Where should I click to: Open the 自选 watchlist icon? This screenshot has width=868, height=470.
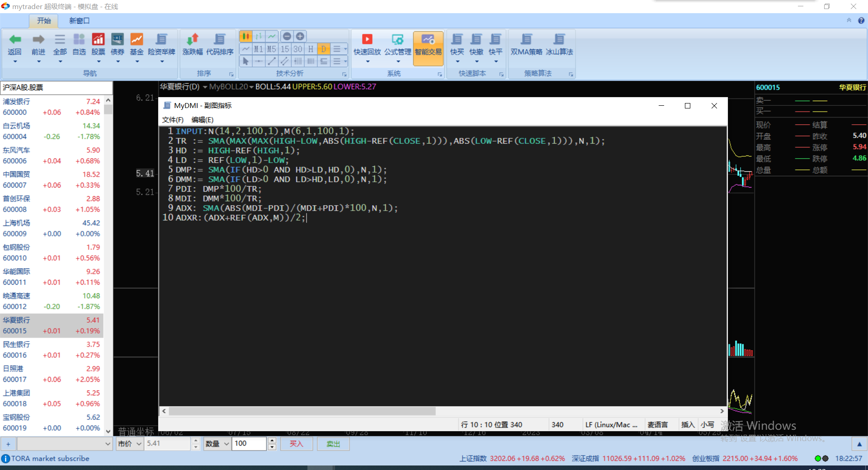79,39
